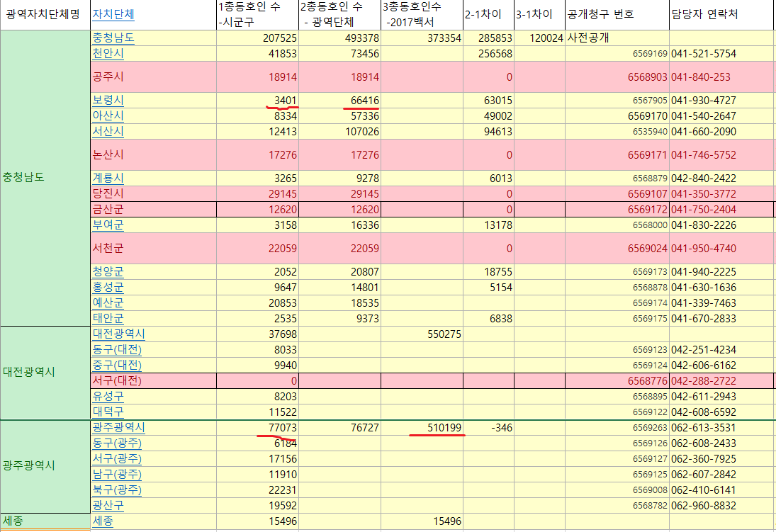Click the 보령시 link
Screen dimensions: 776x532
(x=108, y=101)
